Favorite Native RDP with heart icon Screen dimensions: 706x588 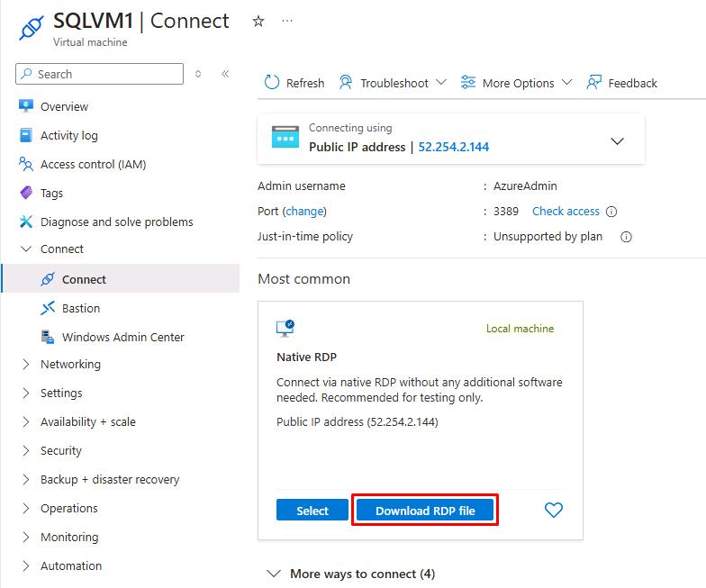point(553,510)
